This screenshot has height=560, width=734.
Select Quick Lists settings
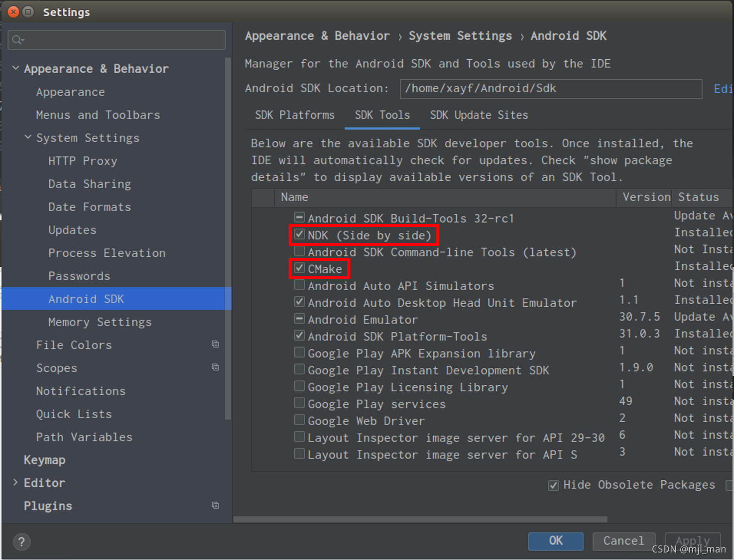74,414
